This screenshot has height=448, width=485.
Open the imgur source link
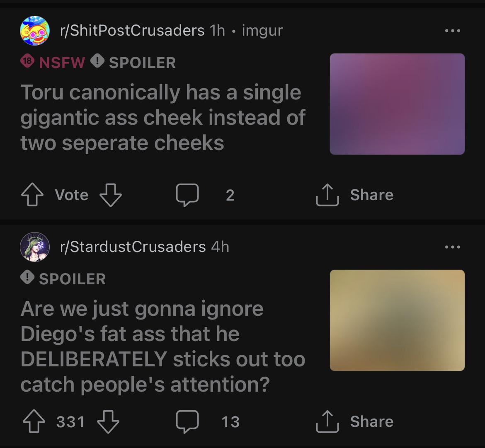click(262, 30)
